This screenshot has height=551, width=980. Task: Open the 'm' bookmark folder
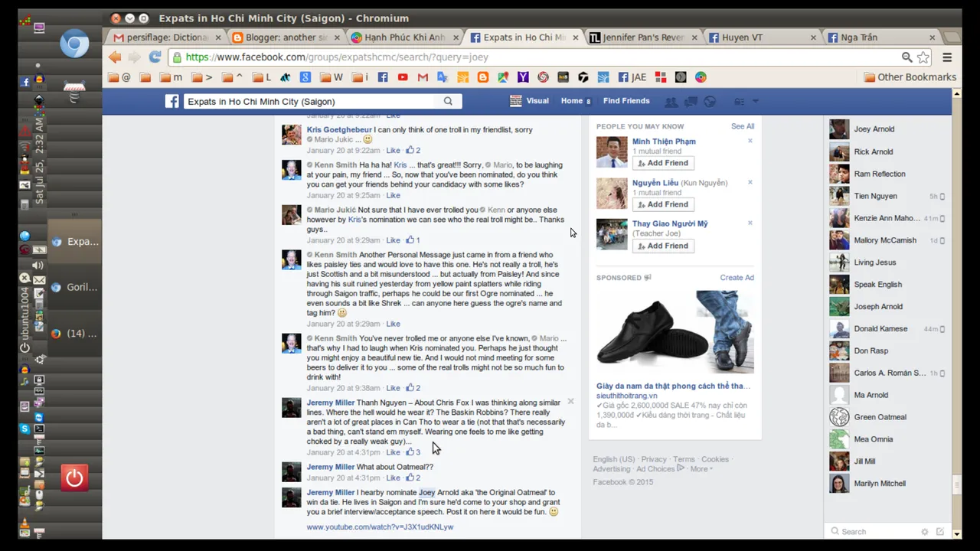[x=171, y=77]
